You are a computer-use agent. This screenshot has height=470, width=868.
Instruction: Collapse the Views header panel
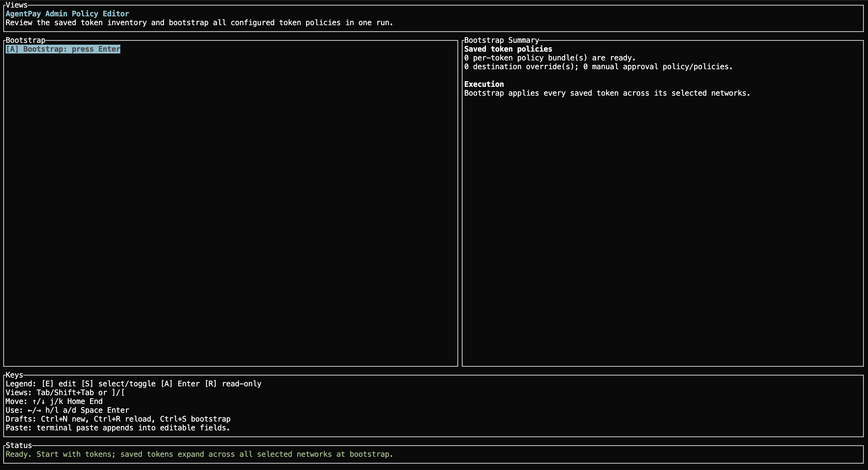tap(16, 5)
